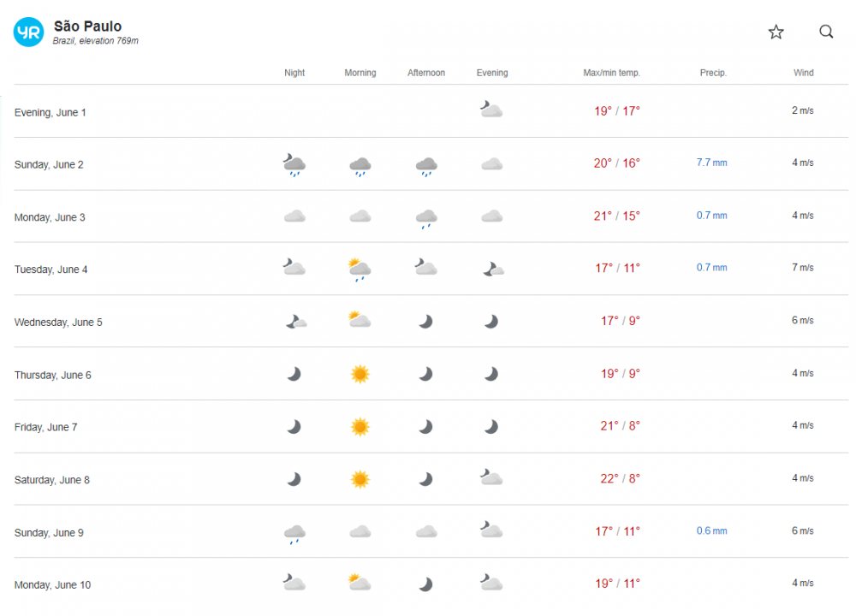Viewport: 856px width, 616px height.
Task: Expand the Monday, June 10 forecast row
Action: point(53,585)
